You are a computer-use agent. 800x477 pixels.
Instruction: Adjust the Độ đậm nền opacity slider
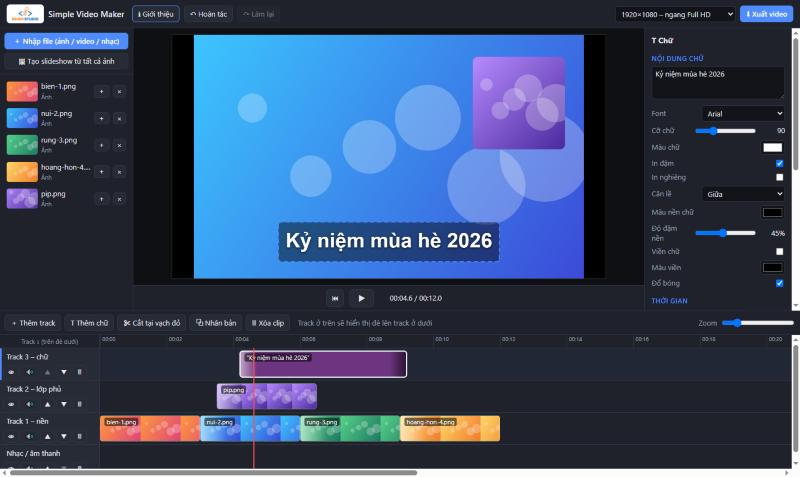[x=725, y=233]
